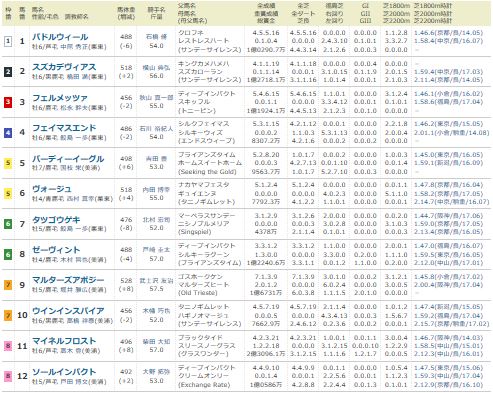The height and width of the screenshot is (393, 493).
Task: Open マイネルフロスト's 2.12.3 Nakayama record
Action: pyautogui.click(x=448, y=354)
